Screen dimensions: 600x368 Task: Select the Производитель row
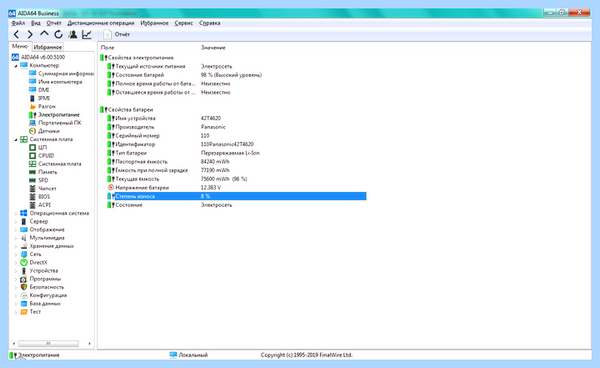coord(236,127)
